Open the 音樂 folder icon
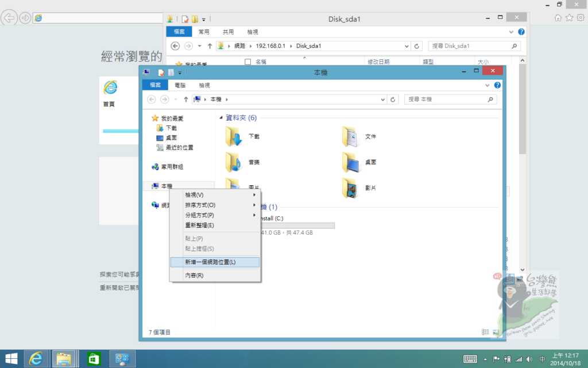Screen dimensions: 588x368 pos(234,162)
